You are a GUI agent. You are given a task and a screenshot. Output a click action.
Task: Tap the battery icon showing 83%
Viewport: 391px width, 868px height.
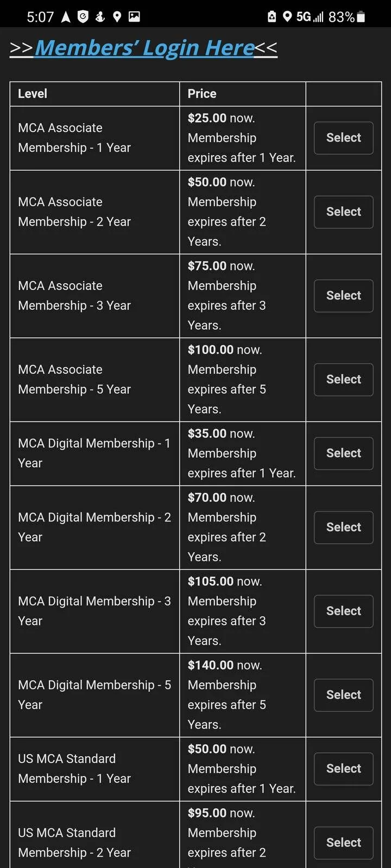[361, 17]
